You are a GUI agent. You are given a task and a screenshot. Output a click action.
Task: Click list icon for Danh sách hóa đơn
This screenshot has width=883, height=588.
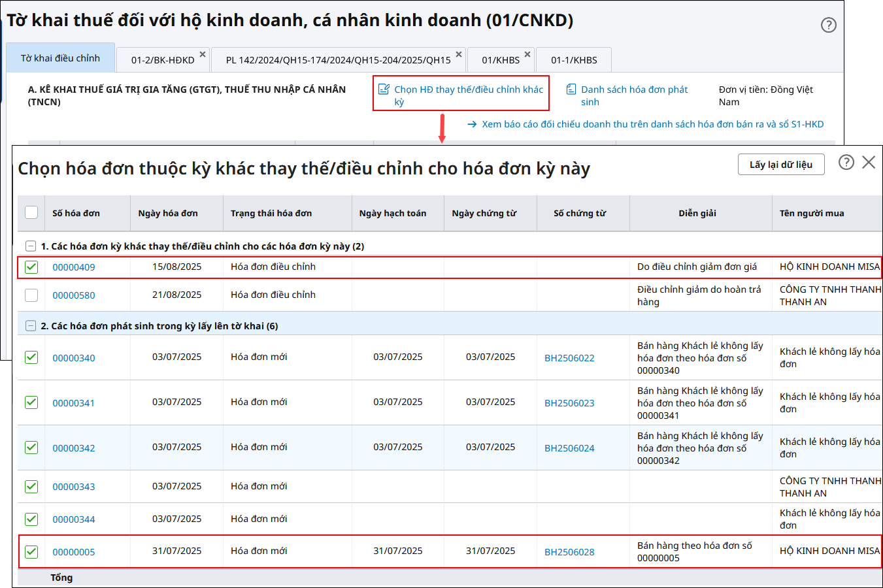(571, 90)
